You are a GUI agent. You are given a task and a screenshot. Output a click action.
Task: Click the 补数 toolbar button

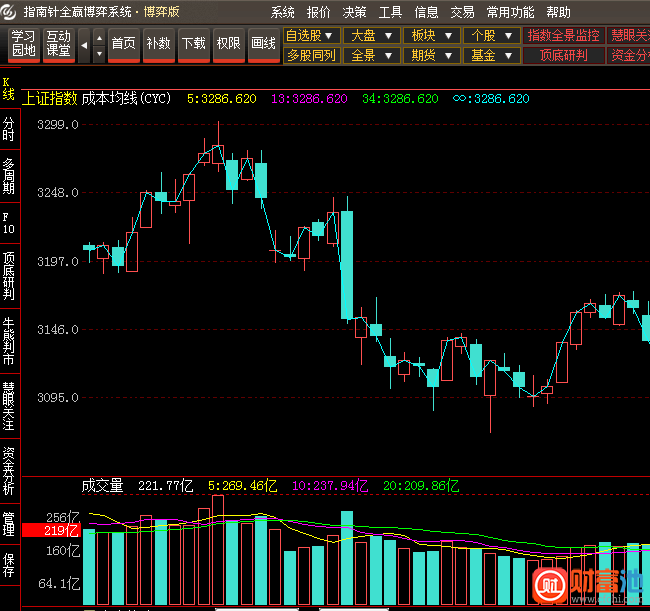click(158, 44)
